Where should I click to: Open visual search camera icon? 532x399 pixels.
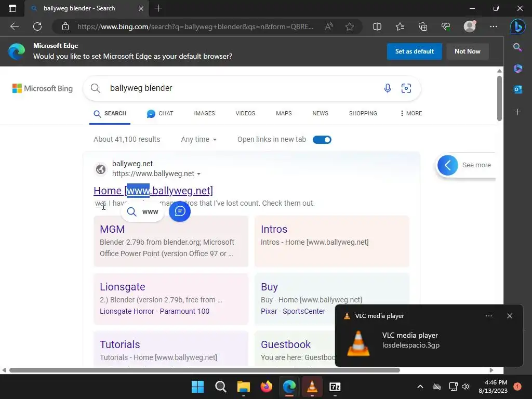click(406, 88)
